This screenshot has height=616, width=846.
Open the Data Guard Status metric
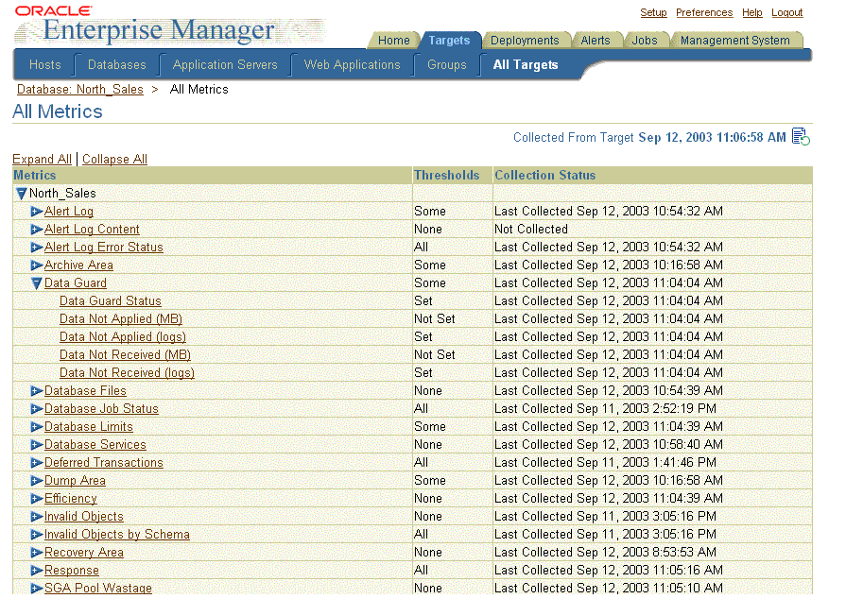[110, 301]
